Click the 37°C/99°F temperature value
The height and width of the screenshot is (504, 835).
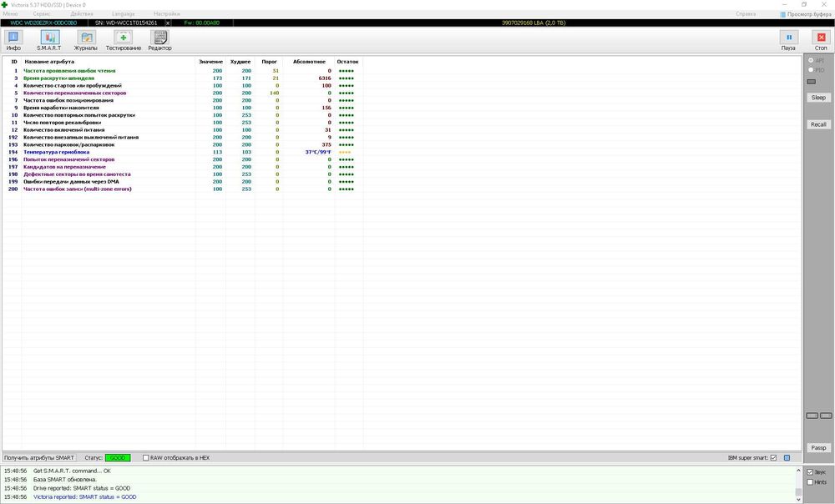(318, 152)
